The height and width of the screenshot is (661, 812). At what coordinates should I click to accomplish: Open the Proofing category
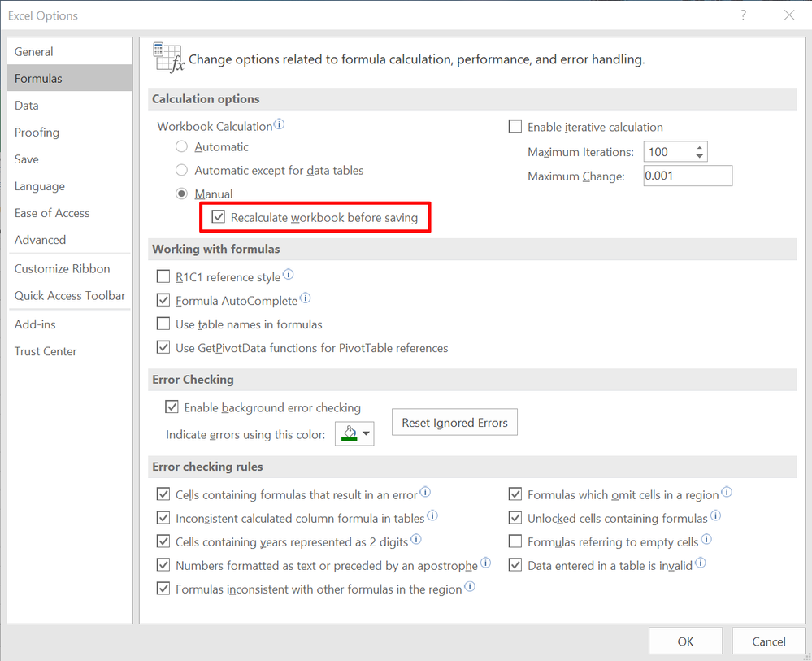(x=70, y=132)
